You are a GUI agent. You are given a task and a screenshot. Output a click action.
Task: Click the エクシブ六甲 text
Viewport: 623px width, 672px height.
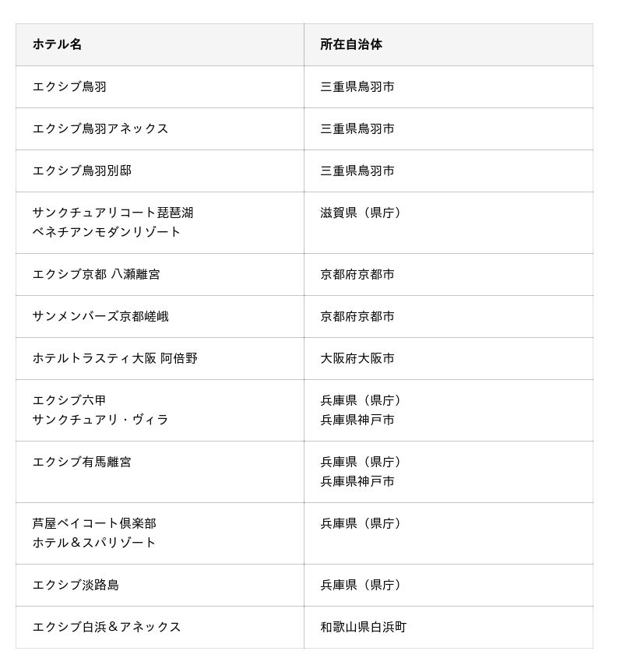coord(69,400)
